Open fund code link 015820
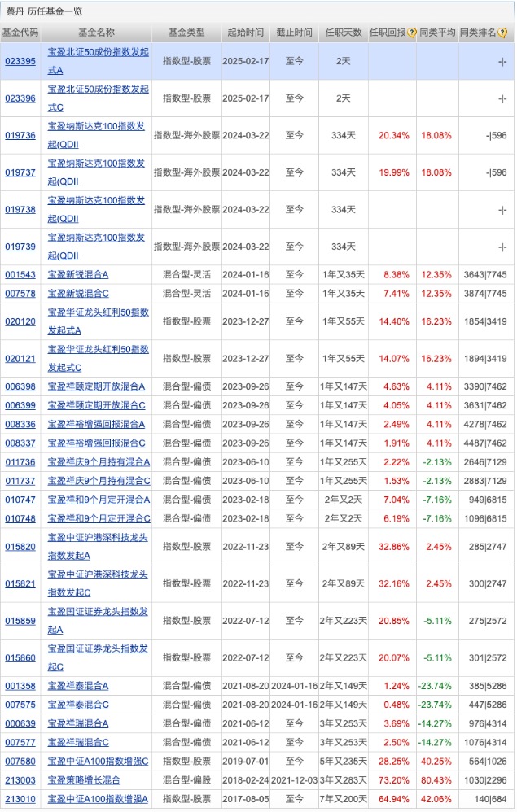 [x=20, y=547]
